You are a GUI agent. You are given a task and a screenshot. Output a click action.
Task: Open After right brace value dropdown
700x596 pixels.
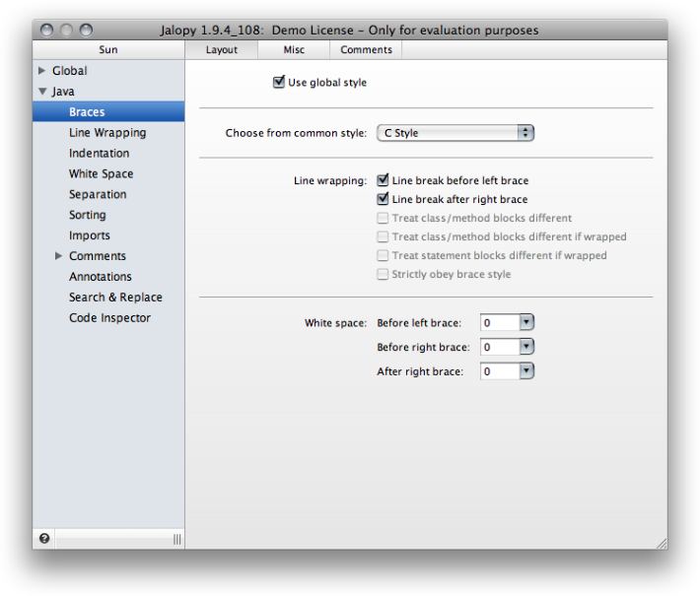click(526, 370)
